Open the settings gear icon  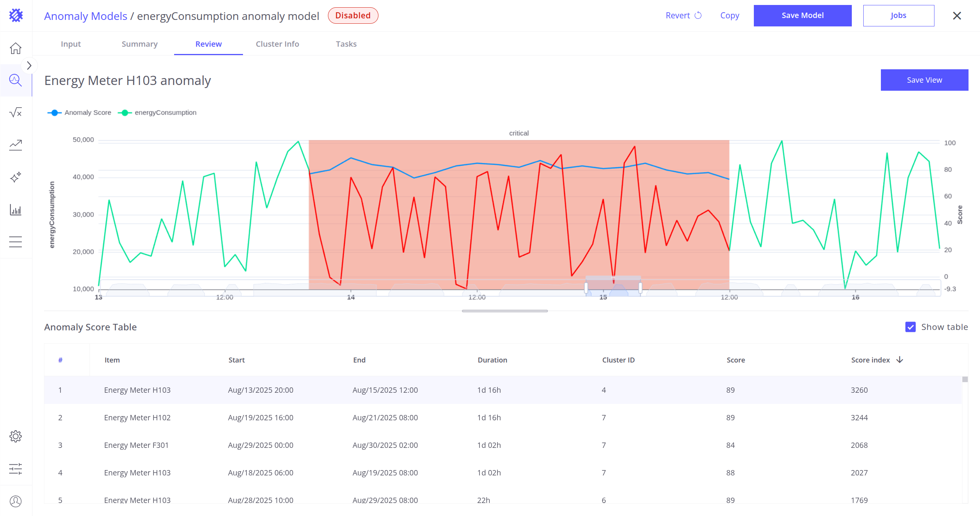point(16,436)
